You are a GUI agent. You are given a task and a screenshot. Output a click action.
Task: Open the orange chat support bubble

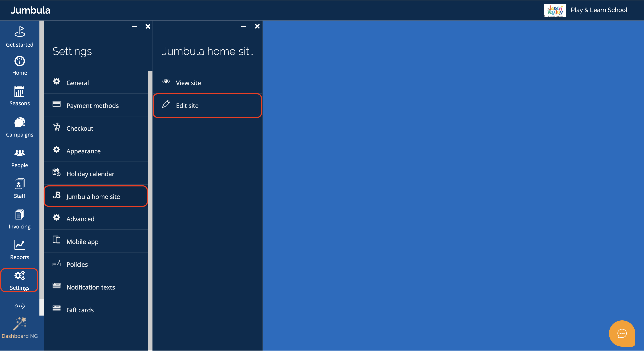[622, 333]
